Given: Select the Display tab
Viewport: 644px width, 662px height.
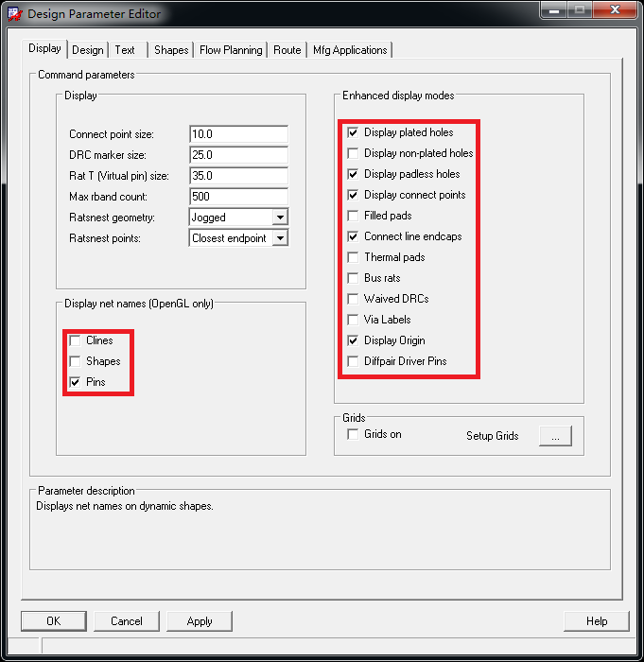Looking at the screenshot, I should coord(44,48).
